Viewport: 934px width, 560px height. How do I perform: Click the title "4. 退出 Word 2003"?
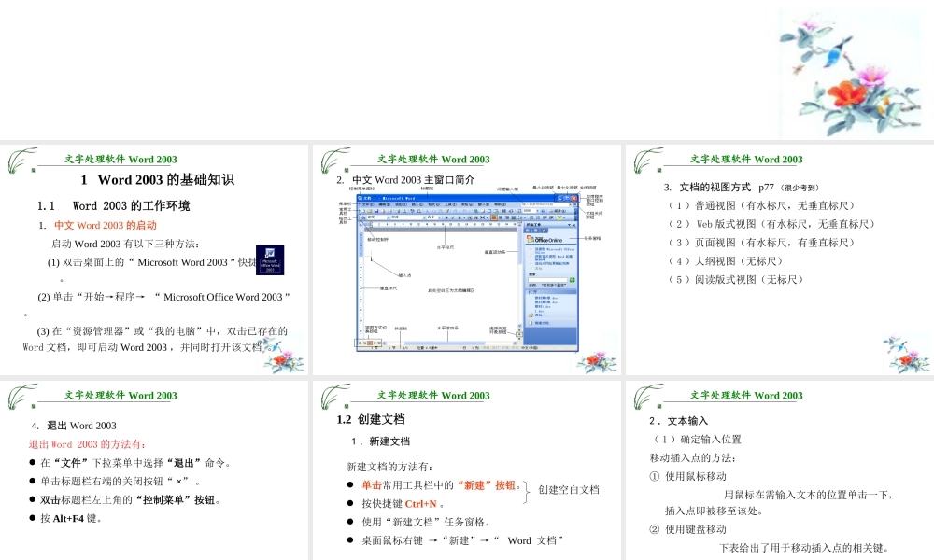74,426
